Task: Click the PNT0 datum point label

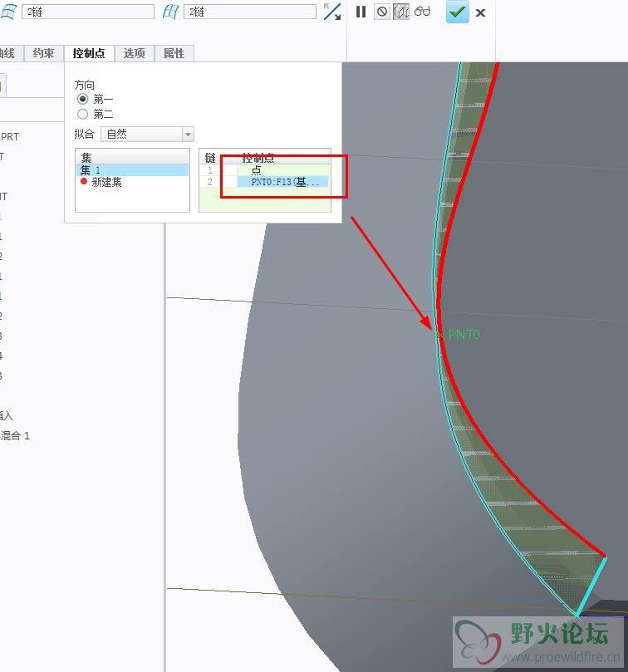Action: pos(464,335)
